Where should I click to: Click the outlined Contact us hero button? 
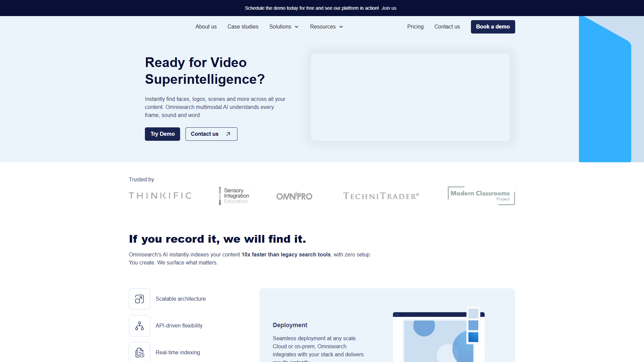[211, 134]
